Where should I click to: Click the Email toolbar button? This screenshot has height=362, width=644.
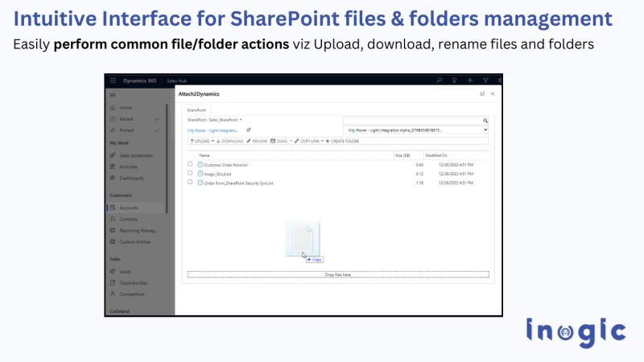coord(280,141)
